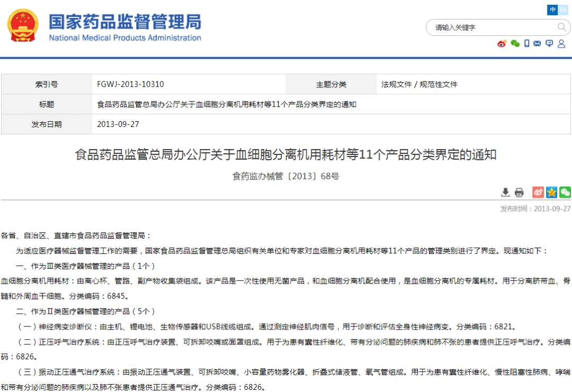Click 法规文件 / 规范性文件 category
Screen dimensions: 572x392
(419, 85)
